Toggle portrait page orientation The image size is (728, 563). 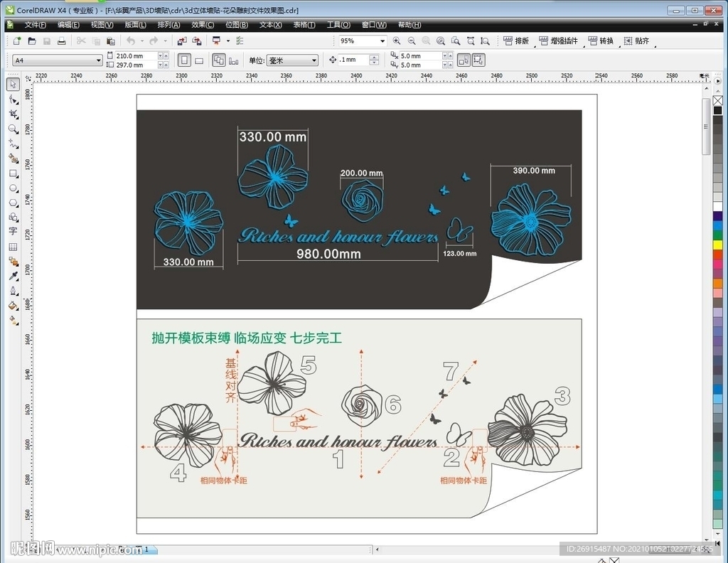(x=184, y=60)
